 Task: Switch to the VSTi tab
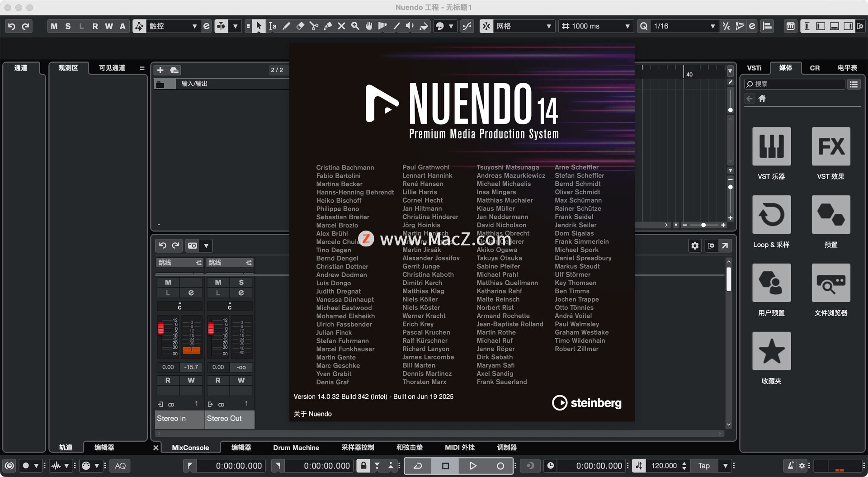754,68
